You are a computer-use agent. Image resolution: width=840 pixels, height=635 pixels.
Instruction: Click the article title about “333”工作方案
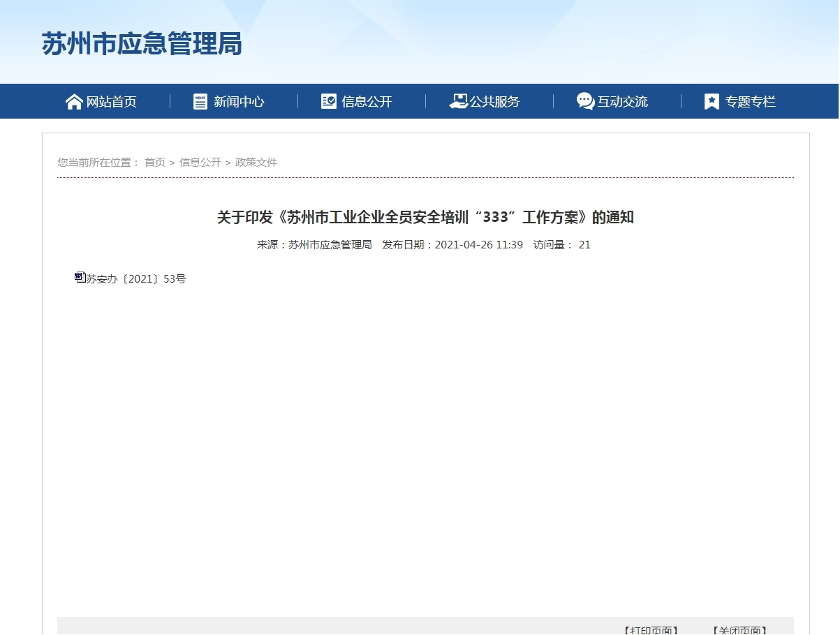pyautogui.click(x=425, y=217)
